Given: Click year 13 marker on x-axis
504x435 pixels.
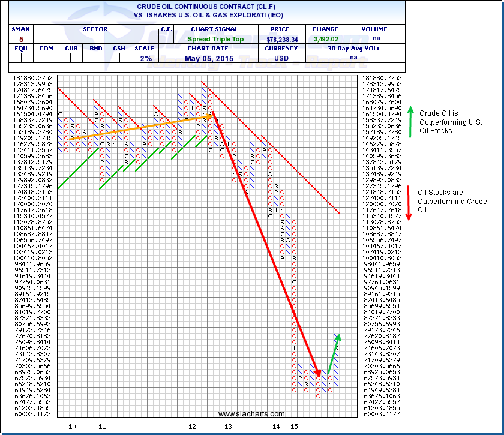Looking at the screenshot, I should click(x=228, y=427).
